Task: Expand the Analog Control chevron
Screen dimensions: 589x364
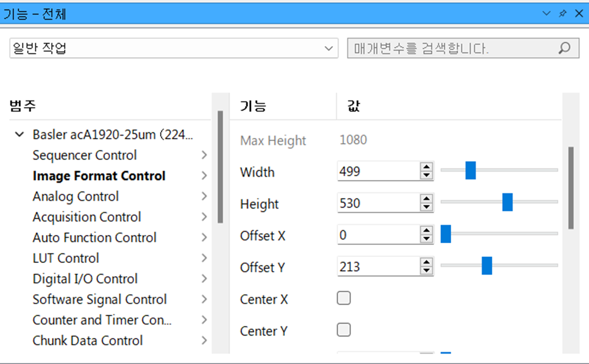Action: pos(204,197)
